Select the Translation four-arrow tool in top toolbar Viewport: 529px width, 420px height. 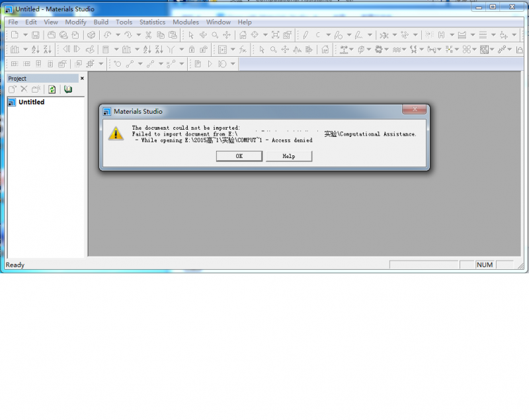(x=227, y=35)
